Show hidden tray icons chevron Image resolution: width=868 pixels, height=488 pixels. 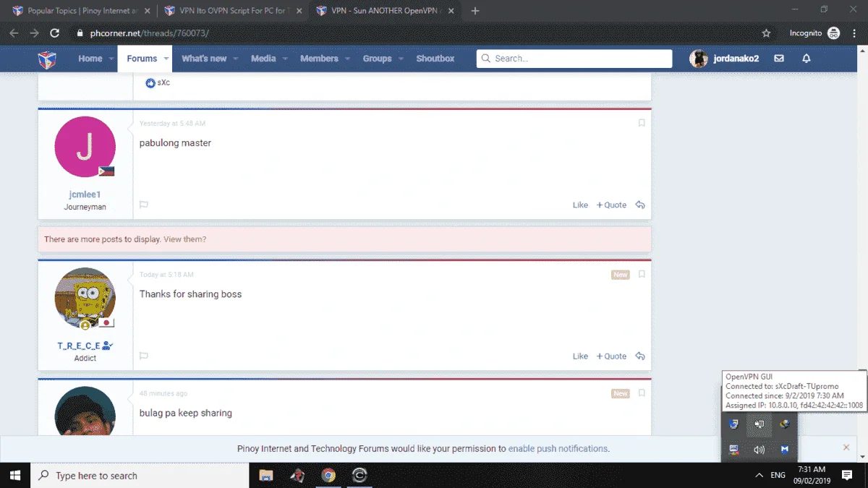pos(759,476)
